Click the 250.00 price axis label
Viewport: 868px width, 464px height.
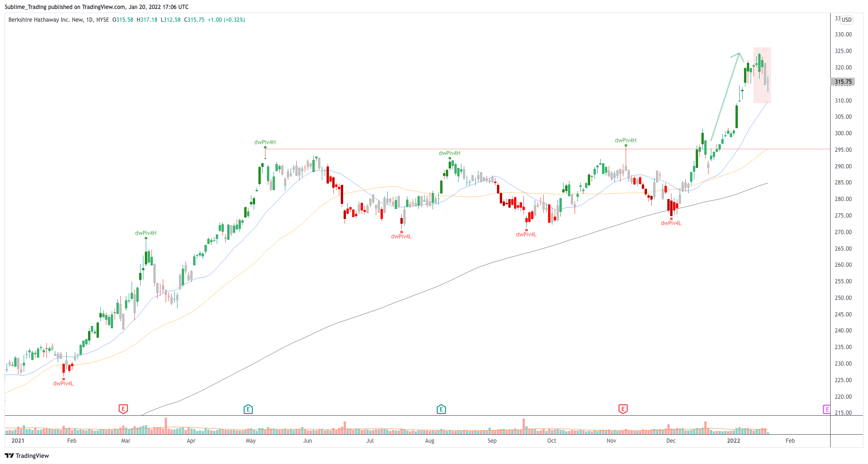[843, 298]
